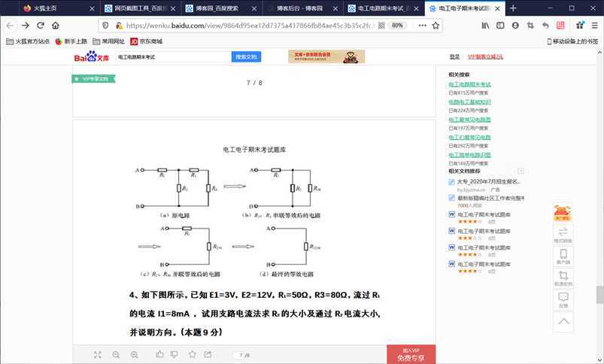604x364 pixels.
Task: Open the extensions gift icon
Action: click(x=580, y=26)
